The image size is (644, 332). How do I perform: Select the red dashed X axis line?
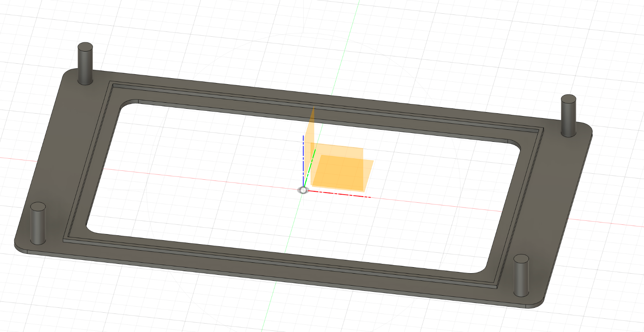pos(339,194)
